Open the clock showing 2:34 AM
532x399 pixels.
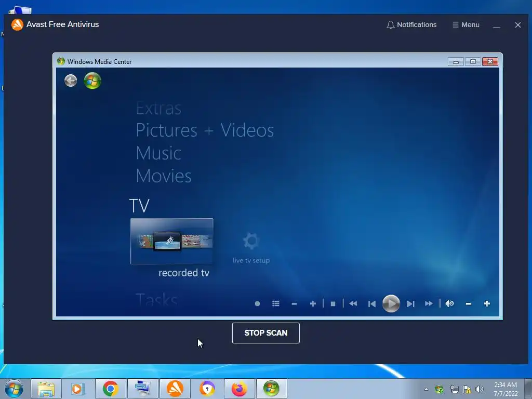coord(506,389)
